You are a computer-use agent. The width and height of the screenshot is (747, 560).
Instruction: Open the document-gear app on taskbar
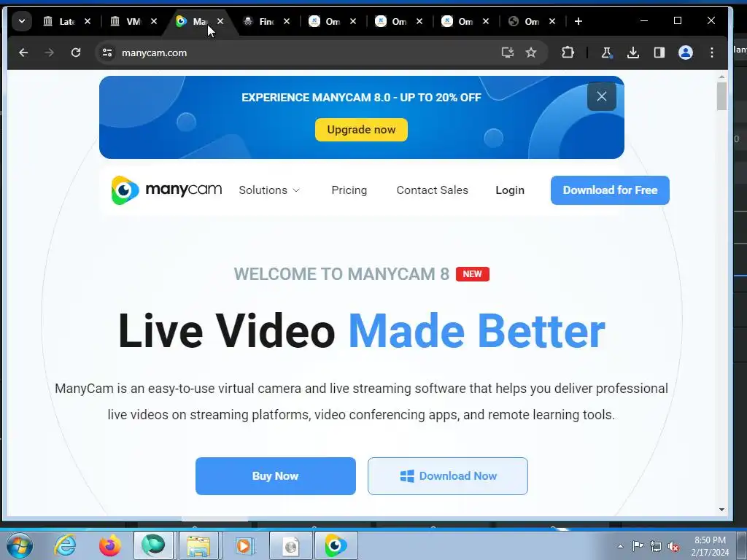click(290, 545)
